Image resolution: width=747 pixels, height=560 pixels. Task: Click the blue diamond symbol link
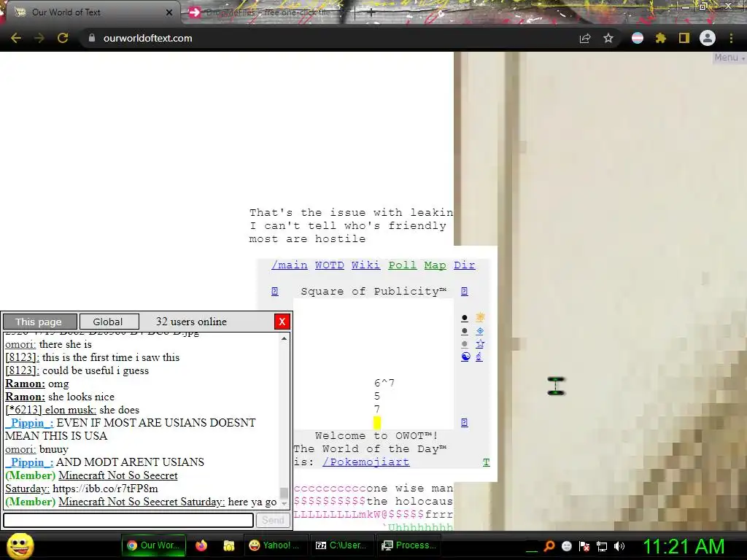pos(480,330)
